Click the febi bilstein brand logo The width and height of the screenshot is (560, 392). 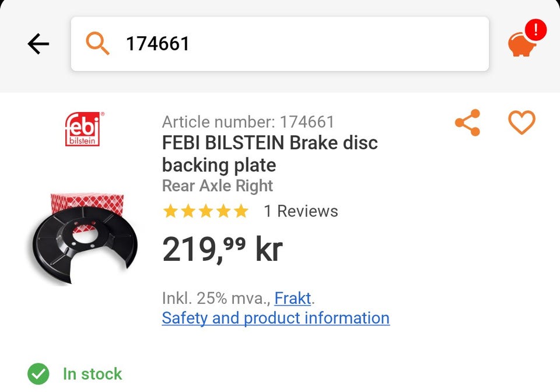click(83, 129)
